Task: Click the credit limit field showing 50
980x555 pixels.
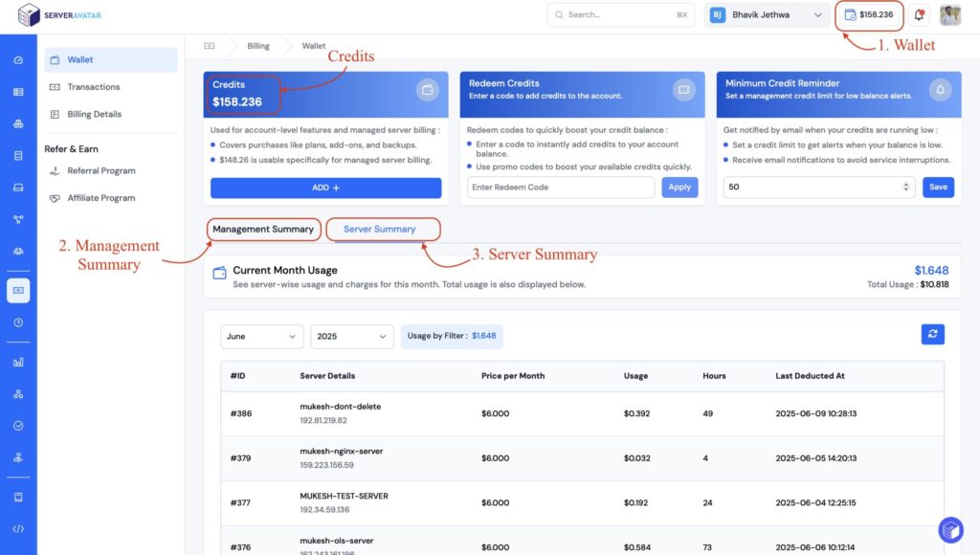Action: click(x=819, y=187)
